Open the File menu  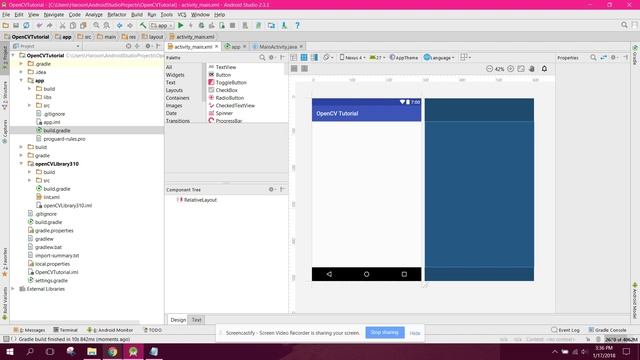click(x=6, y=15)
